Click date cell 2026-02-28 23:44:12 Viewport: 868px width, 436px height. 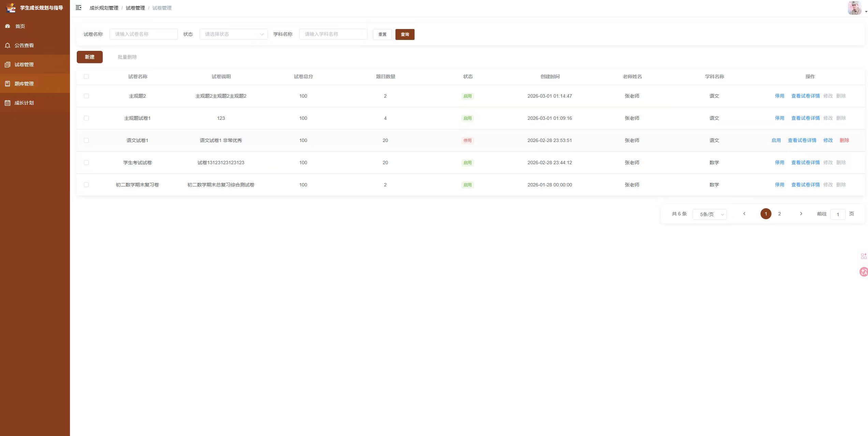(x=550, y=163)
